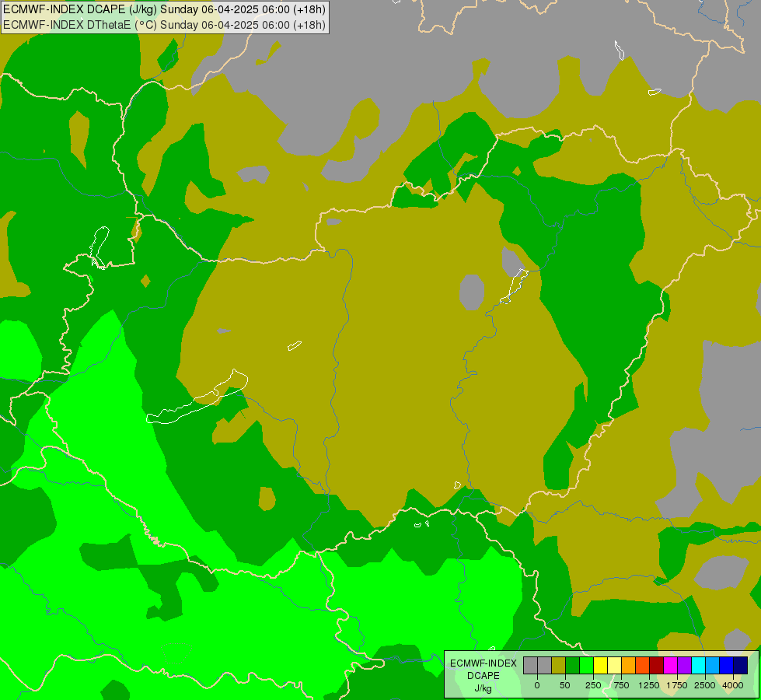Select the dark green legend swatch
The image size is (761, 700).
click(573, 665)
